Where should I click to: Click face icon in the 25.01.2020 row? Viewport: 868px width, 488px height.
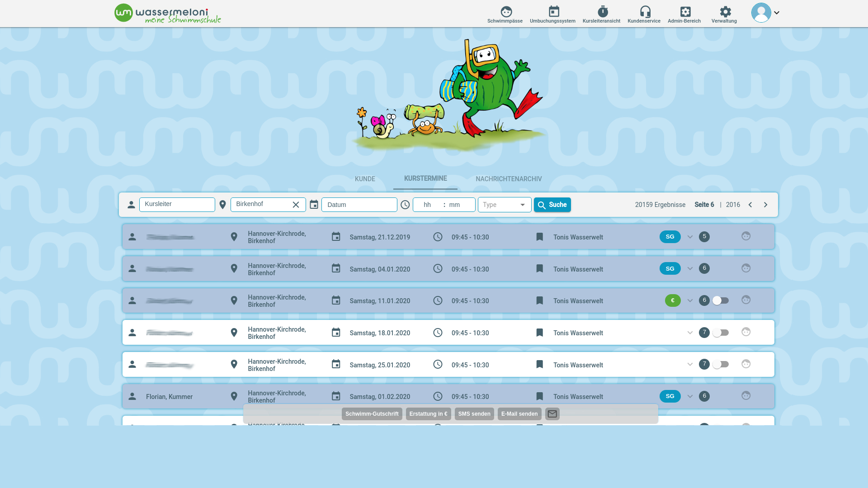point(746,364)
